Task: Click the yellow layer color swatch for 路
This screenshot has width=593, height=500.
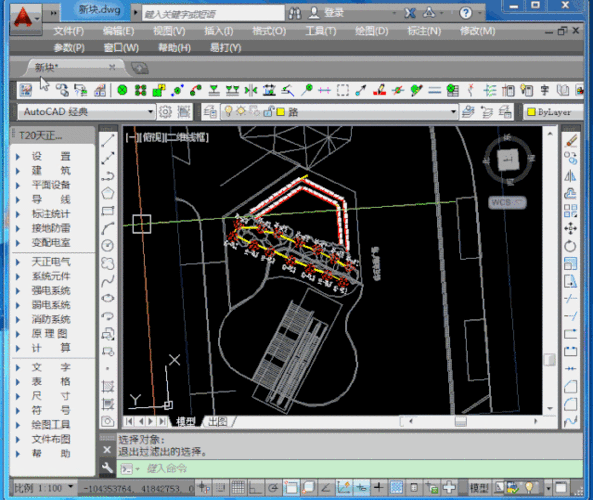Action: (281, 112)
